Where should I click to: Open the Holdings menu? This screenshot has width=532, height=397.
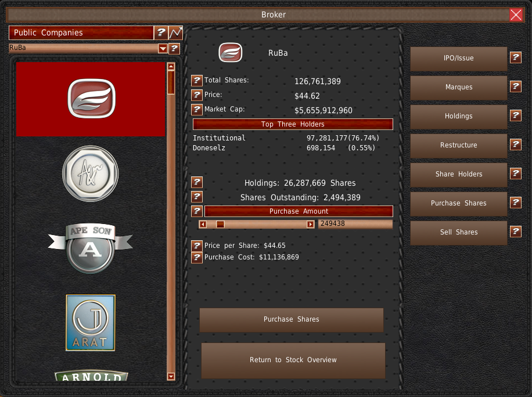point(459,116)
